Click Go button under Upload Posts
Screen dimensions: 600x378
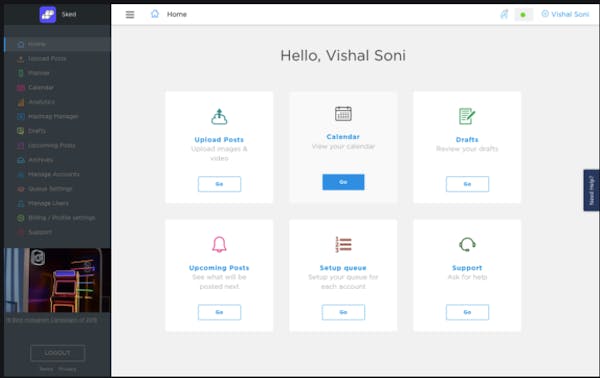219,184
